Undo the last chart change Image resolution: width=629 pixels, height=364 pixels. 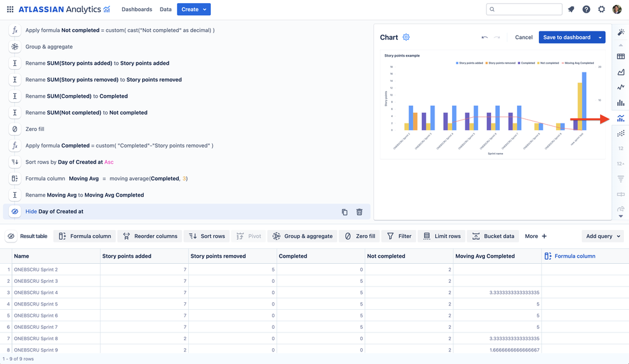(485, 37)
